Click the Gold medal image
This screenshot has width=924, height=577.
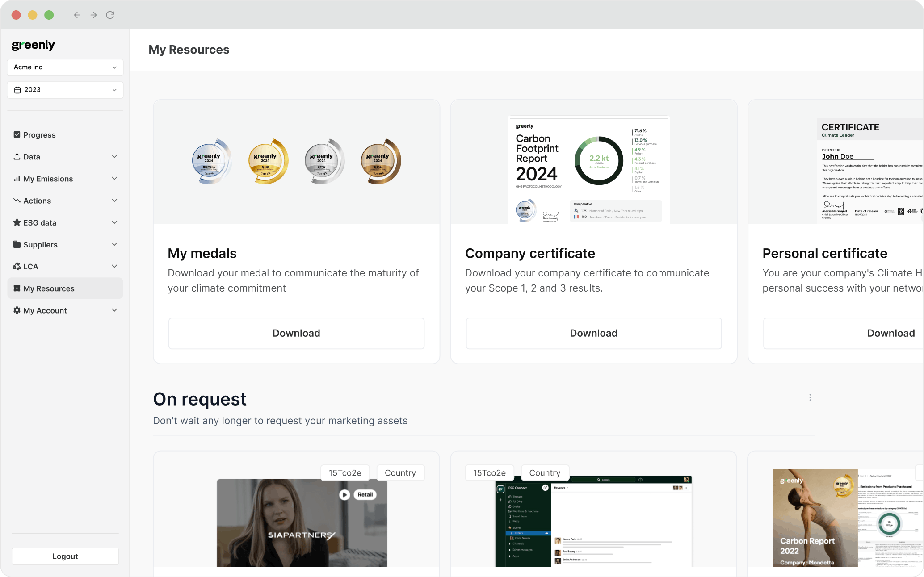coord(268,161)
